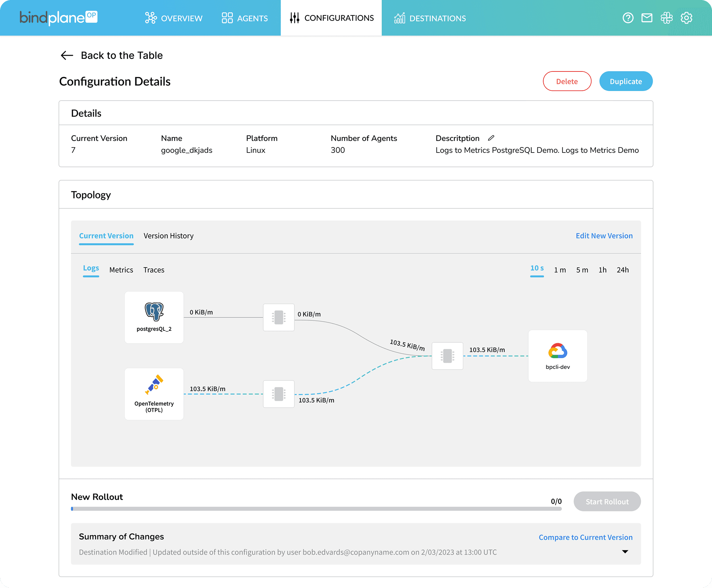The width and height of the screenshot is (712, 588).
Task: Click the description text Logs to Metrics
Action: [537, 150]
